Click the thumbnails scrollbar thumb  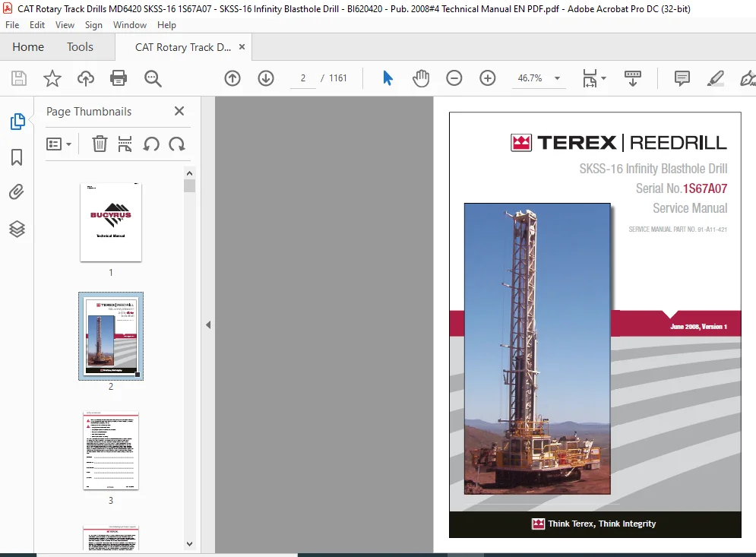(x=189, y=185)
